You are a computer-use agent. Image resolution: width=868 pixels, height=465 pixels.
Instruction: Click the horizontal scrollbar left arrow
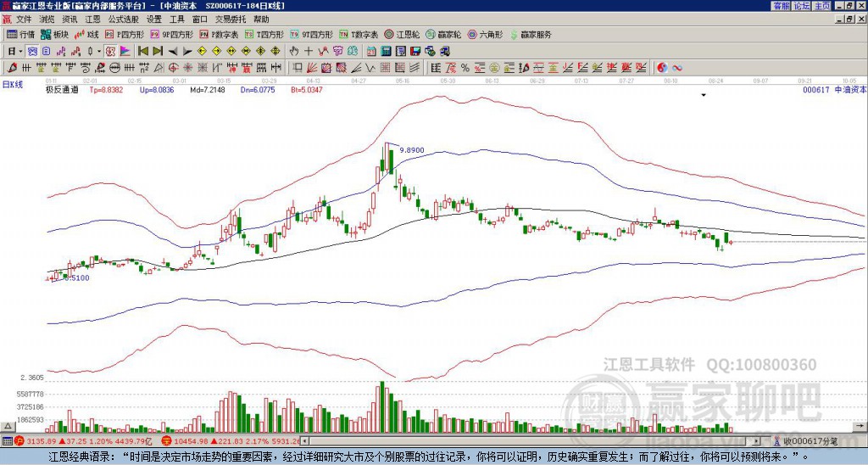pyautogui.click(x=305, y=441)
